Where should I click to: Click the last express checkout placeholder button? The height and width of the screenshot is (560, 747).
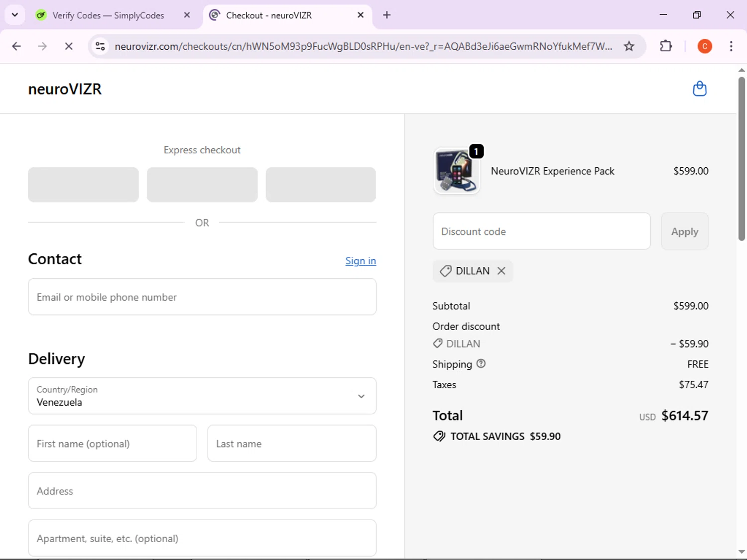click(321, 185)
